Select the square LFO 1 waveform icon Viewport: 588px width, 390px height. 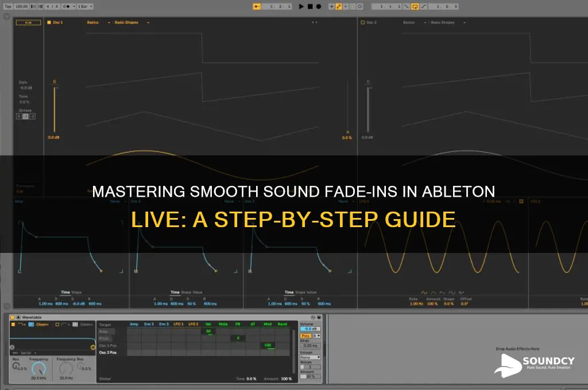click(452, 292)
